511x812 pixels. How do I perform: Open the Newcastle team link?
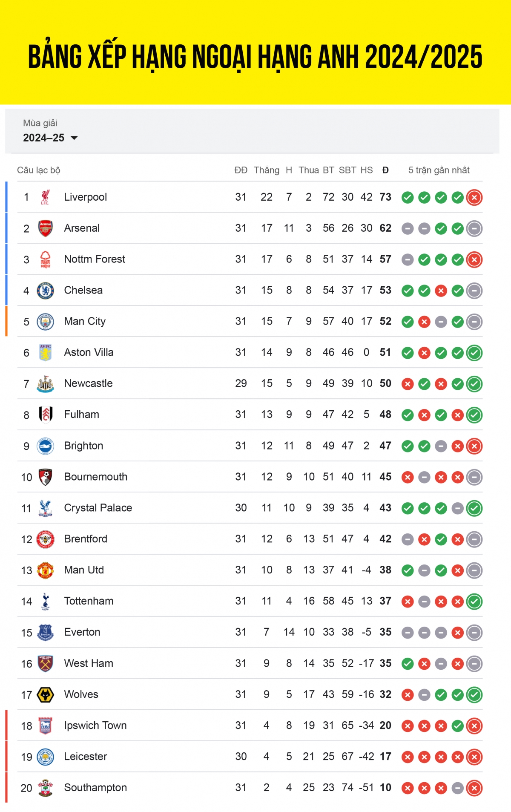point(88,383)
